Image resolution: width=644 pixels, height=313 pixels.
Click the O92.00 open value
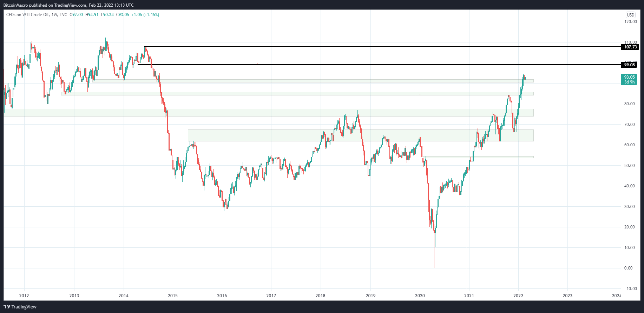[76, 15]
